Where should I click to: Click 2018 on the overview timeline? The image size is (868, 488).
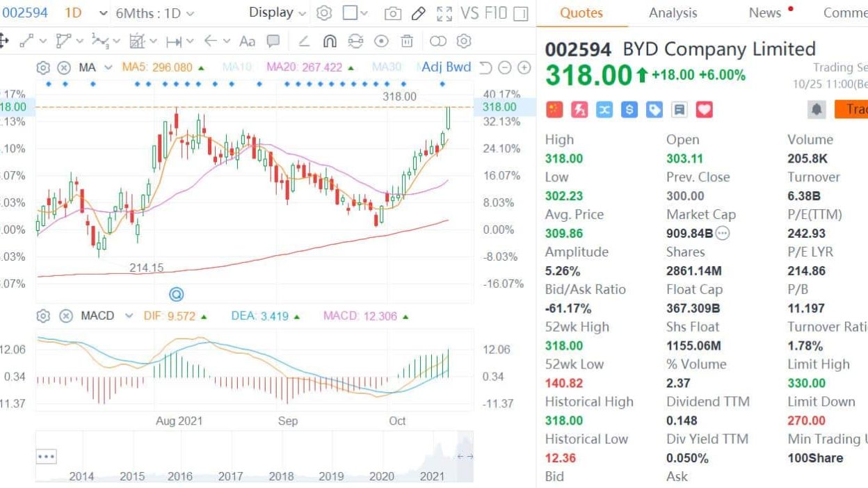(x=281, y=476)
